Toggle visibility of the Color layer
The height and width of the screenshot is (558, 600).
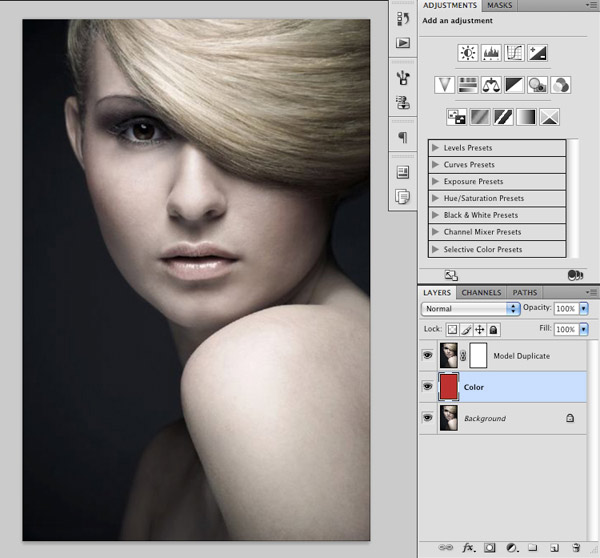tap(428, 386)
